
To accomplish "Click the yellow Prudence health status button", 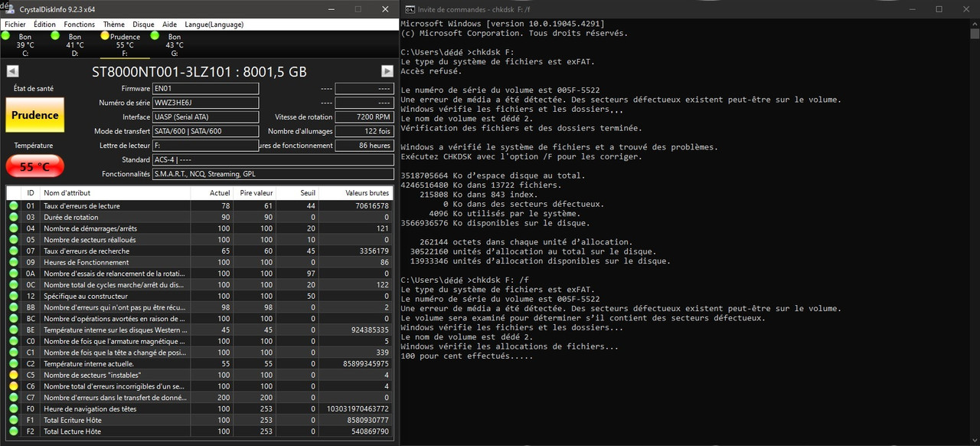I will pyautogui.click(x=34, y=115).
